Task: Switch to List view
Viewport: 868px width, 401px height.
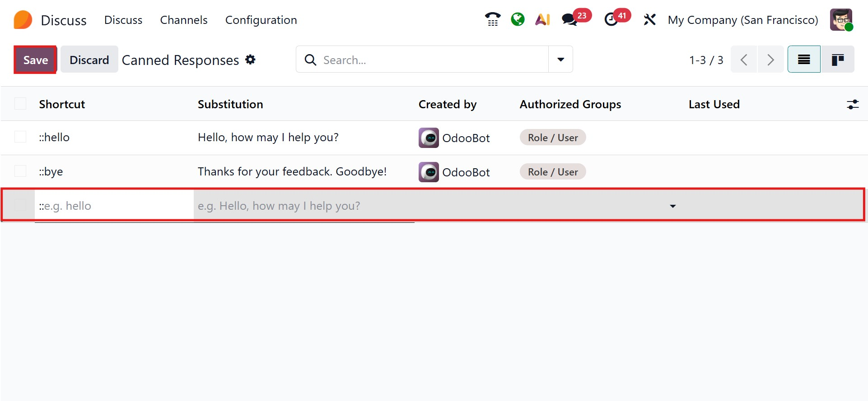Action: pyautogui.click(x=804, y=60)
